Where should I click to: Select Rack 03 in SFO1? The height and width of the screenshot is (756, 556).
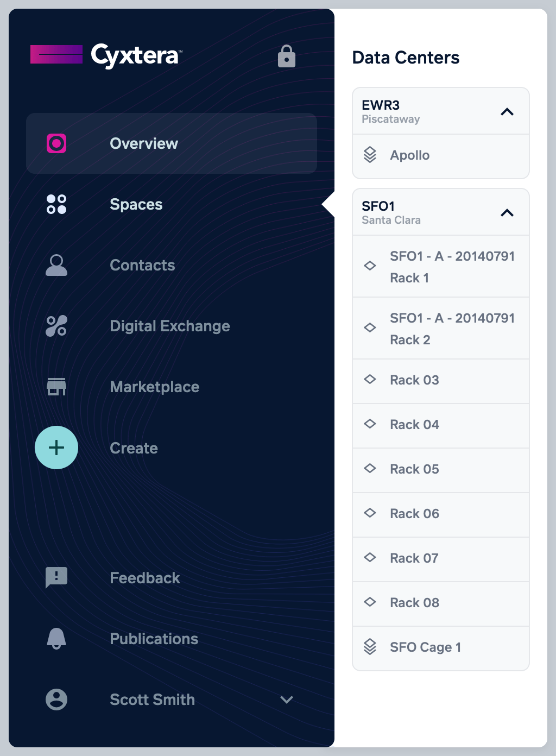(x=441, y=381)
